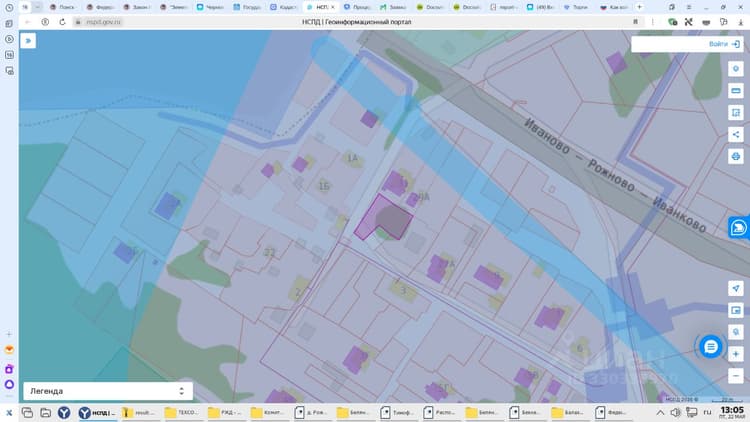The height and width of the screenshot is (422, 750).
Task: Open the browser downloads icon
Action: [x=740, y=22]
